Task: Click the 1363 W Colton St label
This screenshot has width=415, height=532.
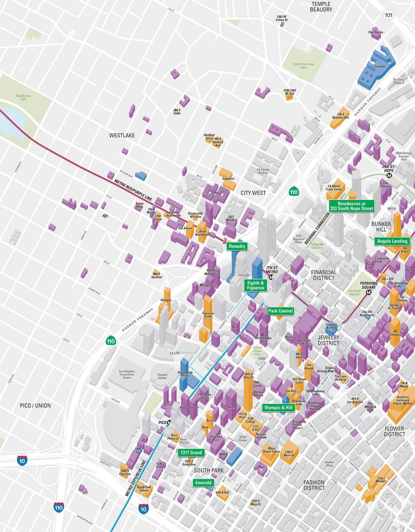Action: point(282,18)
